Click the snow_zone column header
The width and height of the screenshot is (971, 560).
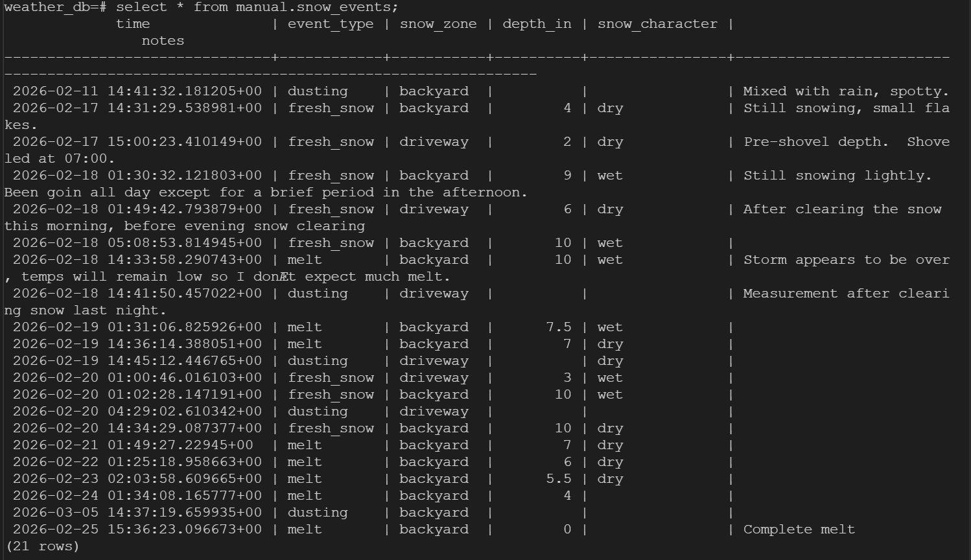tap(438, 24)
